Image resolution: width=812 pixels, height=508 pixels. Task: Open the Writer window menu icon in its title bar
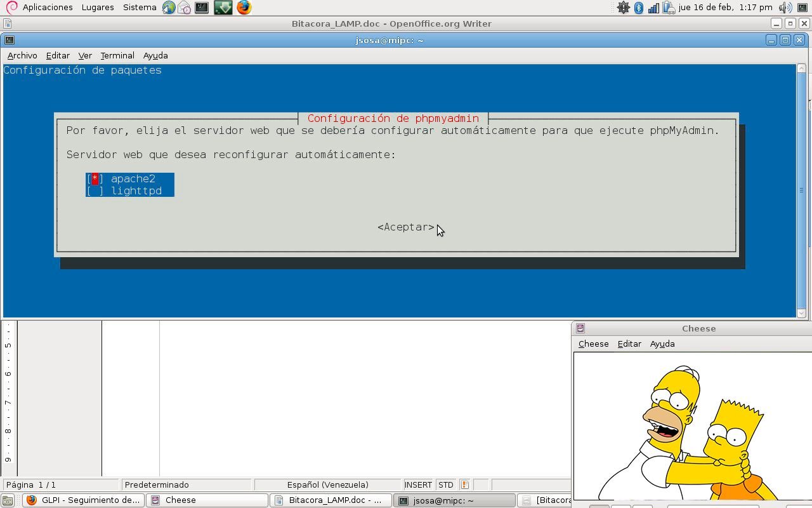pos(7,23)
